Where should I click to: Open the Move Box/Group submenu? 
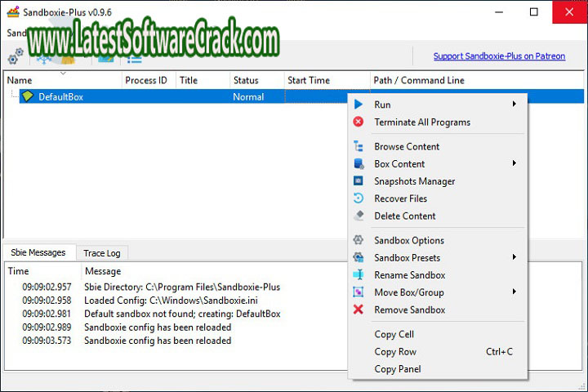pos(514,292)
